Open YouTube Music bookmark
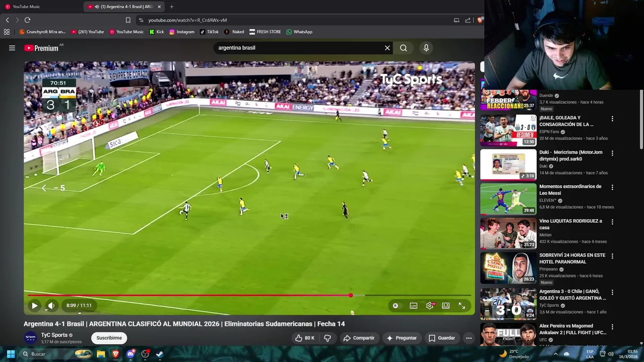644x362 pixels. [127, 32]
